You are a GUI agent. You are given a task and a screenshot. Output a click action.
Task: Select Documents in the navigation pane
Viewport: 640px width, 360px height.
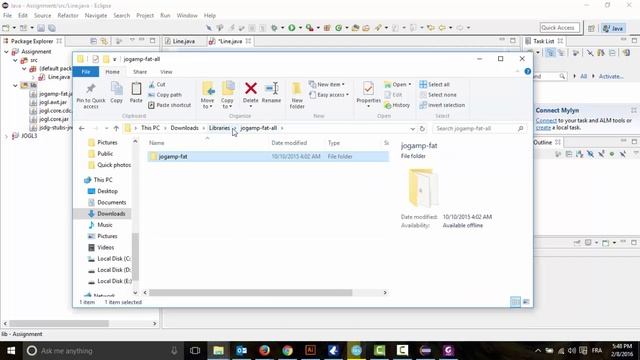[107, 202]
